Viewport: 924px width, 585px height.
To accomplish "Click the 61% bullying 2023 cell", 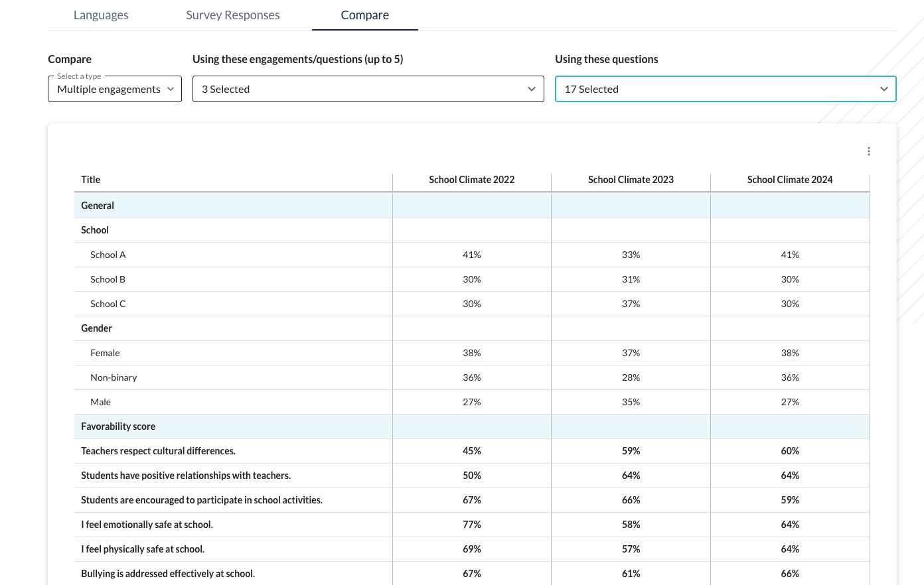I will tap(631, 574).
